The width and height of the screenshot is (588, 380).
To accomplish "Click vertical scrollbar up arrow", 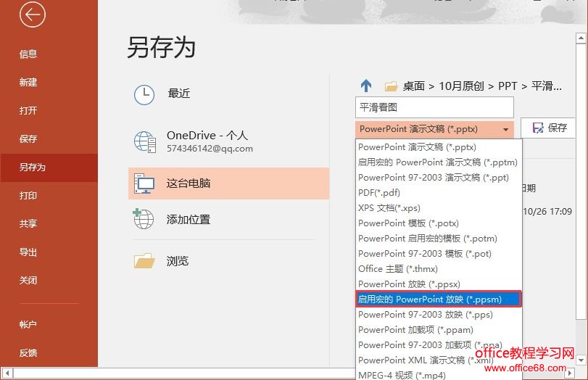I will 581,38.
